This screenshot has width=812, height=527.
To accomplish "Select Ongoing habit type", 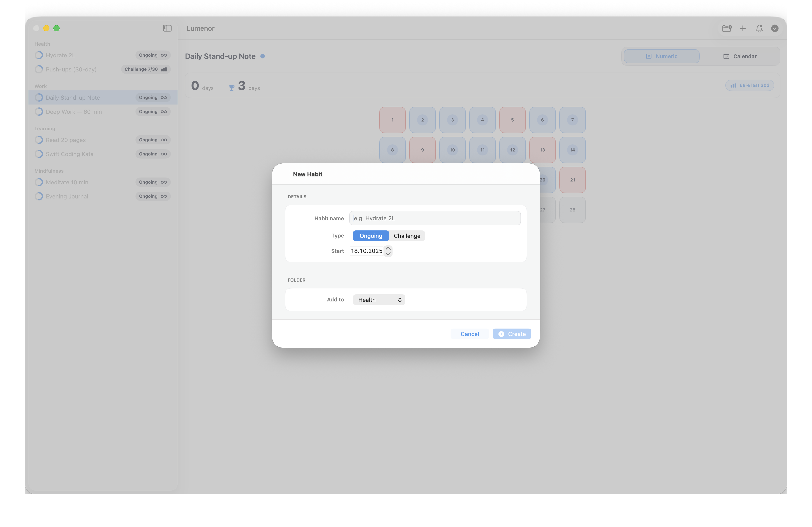I will (x=370, y=236).
